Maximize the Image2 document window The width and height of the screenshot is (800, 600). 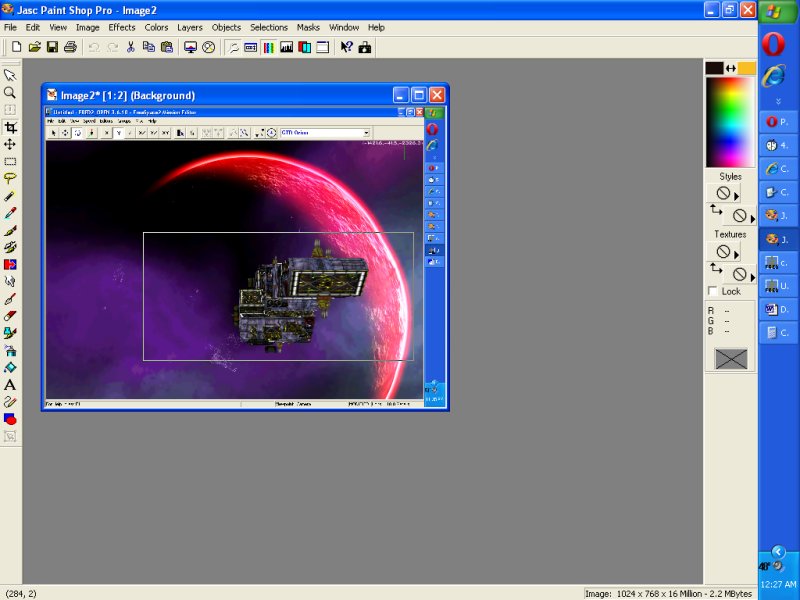419,95
